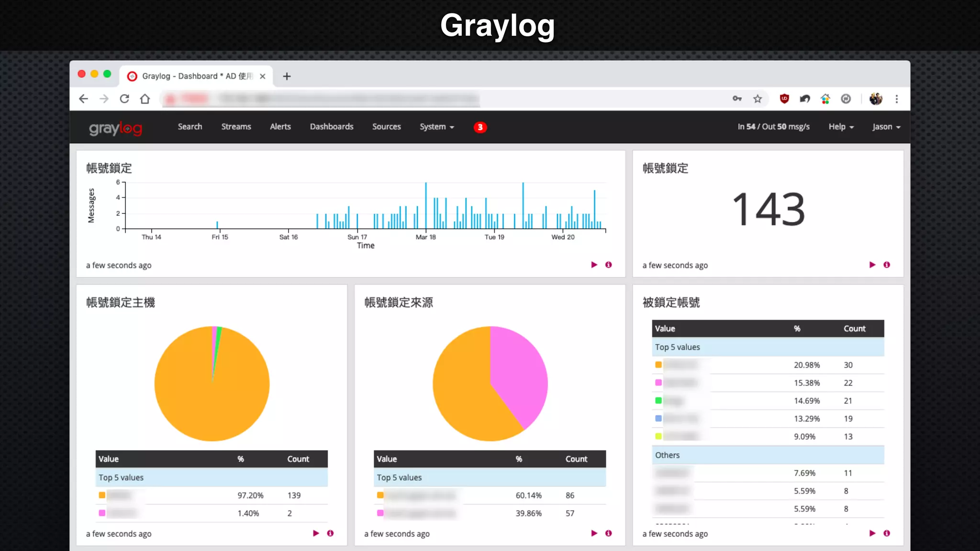Go forward in browser history
Screen dimensions: 980x551
pyautogui.click(x=104, y=99)
